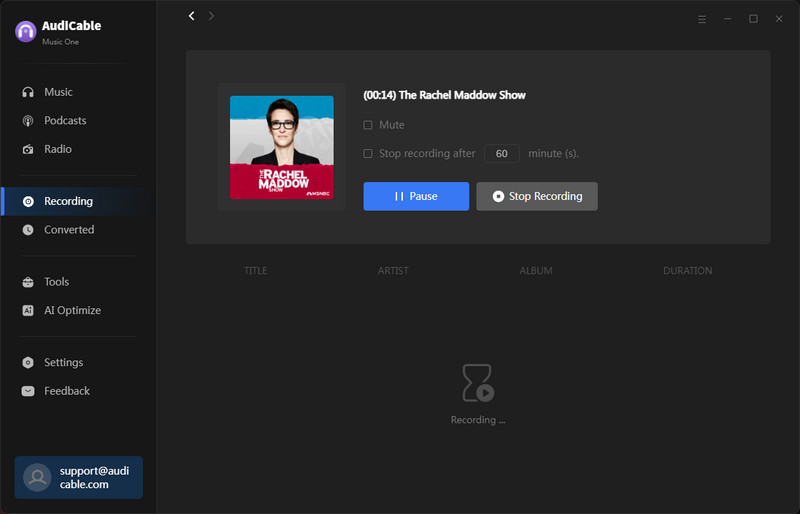Enable the Stop recording after checkbox
800x514 pixels.
368,154
